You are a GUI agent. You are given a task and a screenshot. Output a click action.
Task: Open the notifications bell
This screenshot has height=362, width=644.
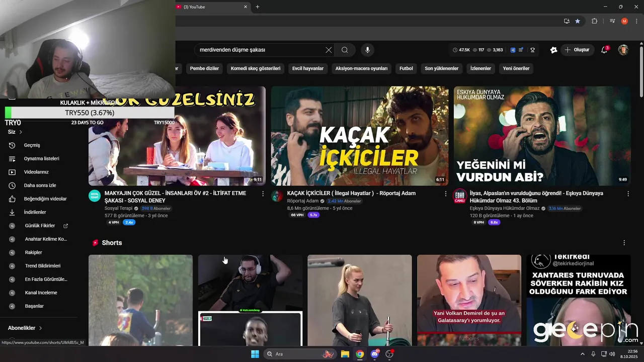point(604,50)
